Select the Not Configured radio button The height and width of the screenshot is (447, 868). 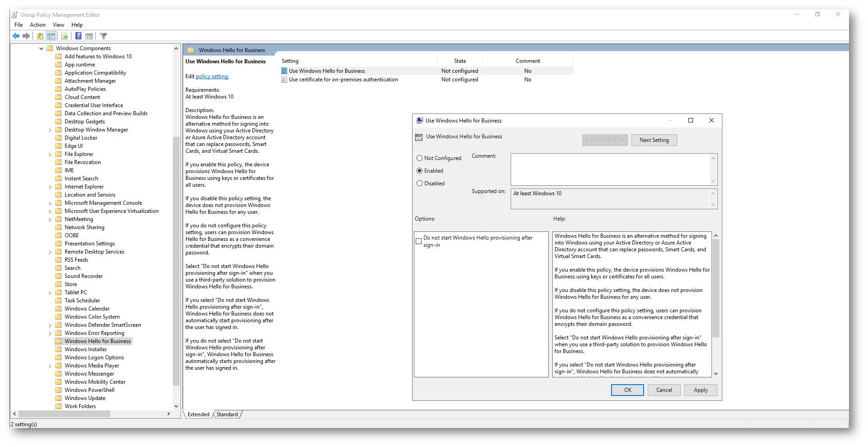[x=419, y=158]
